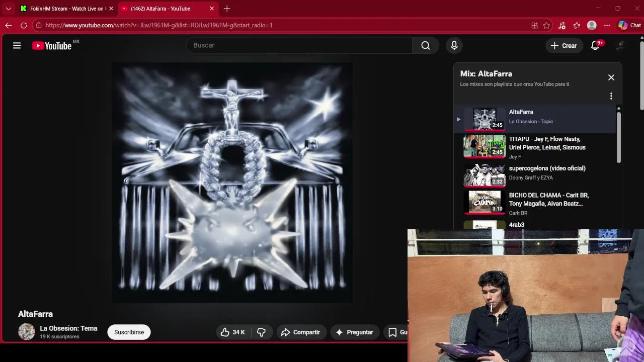Open the YouTube account avatar menu

tap(620, 45)
